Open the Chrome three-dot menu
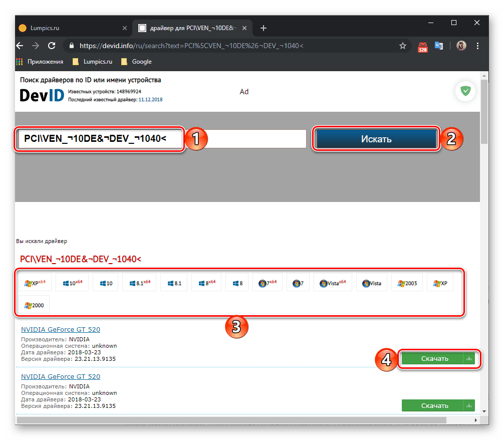This screenshot has height=440, width=504. click(x=477, y=46)
